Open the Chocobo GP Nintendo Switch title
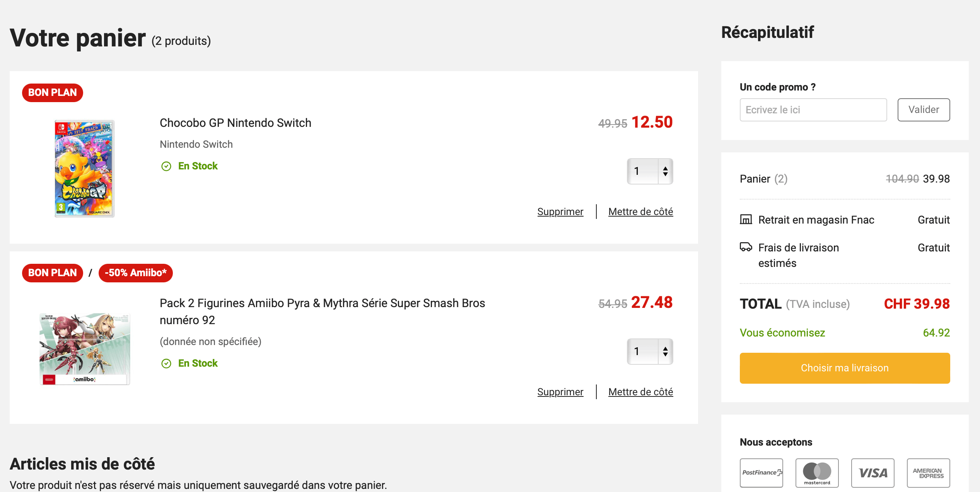 click(235, 123)
